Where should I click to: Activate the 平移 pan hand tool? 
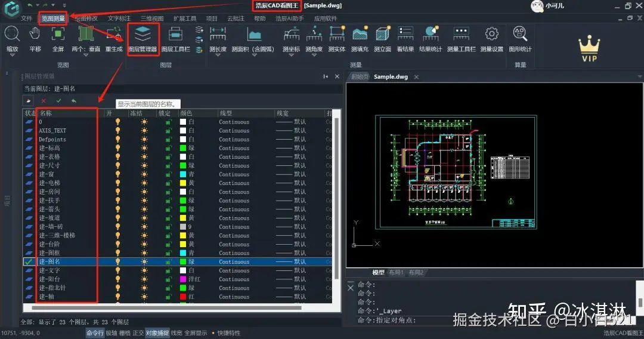[x=35, y=39]
